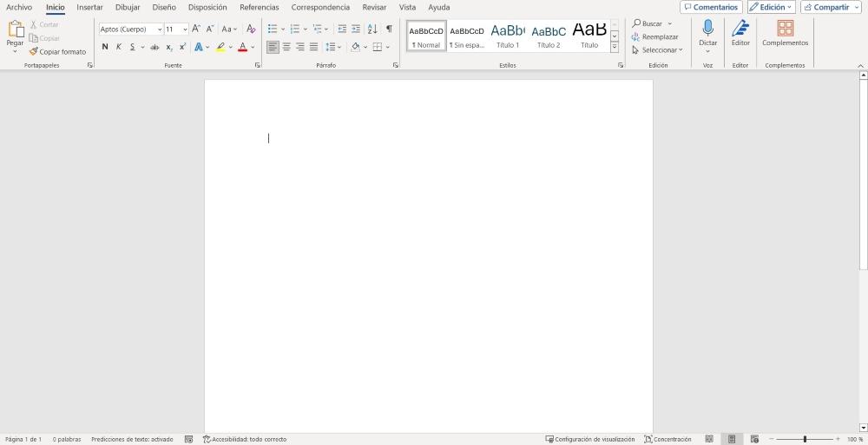Image resolution: width=868 pixels, height=445 pixels.
Task: Expand the font size dropdown
Action: click(x=185, y=29)
